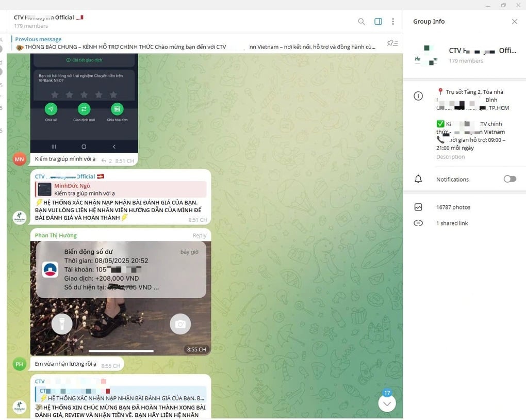This screenshot has height=420, width=526.
Task: Click the PH user avatar
Action: click(x=19, y=363)
